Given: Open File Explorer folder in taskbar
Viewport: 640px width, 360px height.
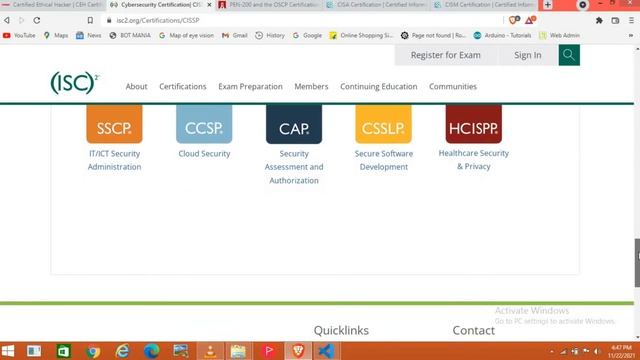Looking at the screenshot, I should click(238, 351).
